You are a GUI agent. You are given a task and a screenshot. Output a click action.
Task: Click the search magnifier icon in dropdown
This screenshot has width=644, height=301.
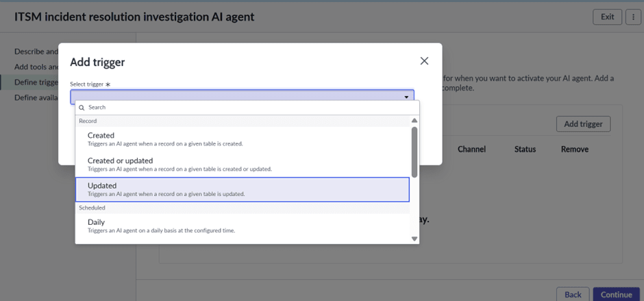point(81,108)
